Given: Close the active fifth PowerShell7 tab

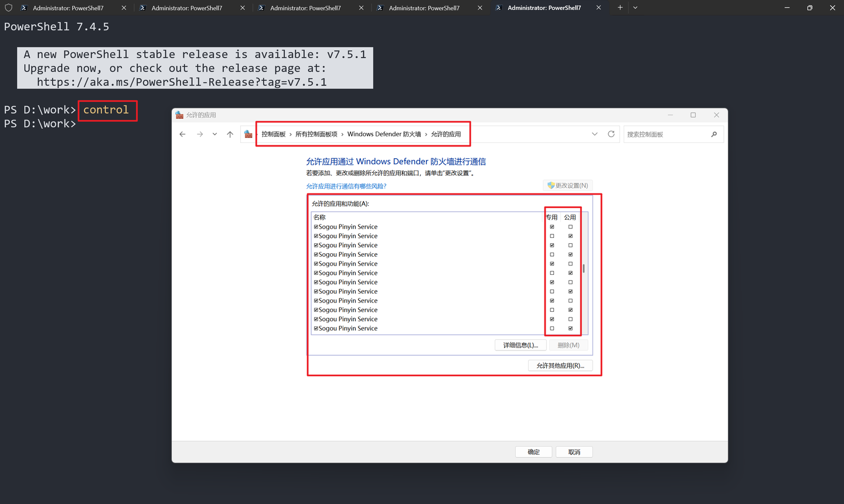Looking at the screenshot, I should [598, 8].
